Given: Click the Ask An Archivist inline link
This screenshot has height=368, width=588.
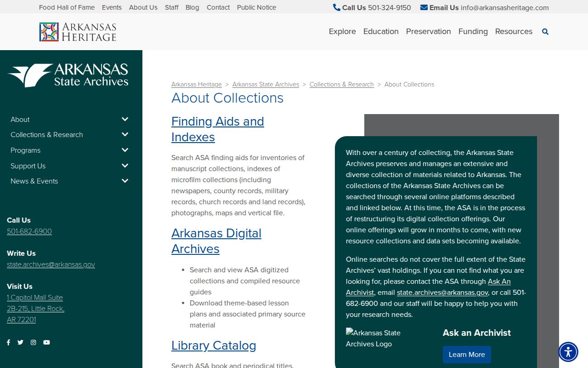Looking at the screenshot, I should (428, 287).
